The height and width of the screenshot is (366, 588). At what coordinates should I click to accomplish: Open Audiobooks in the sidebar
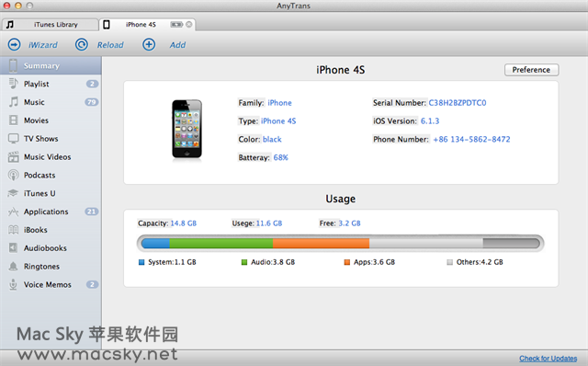point(51,248)
